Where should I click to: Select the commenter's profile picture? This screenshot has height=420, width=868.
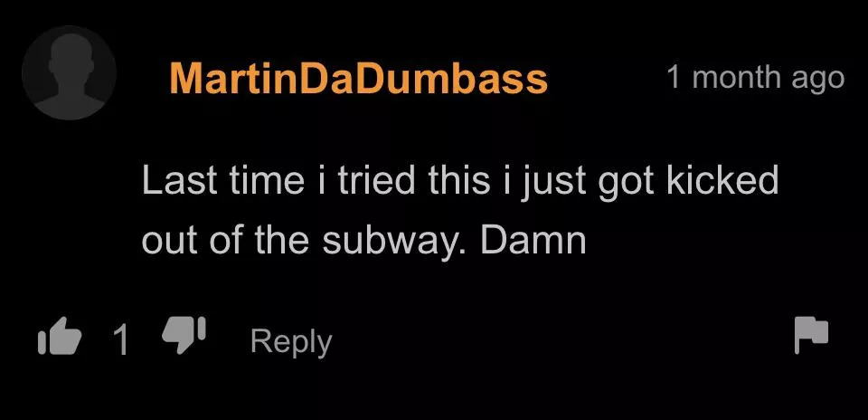point(70,73)
